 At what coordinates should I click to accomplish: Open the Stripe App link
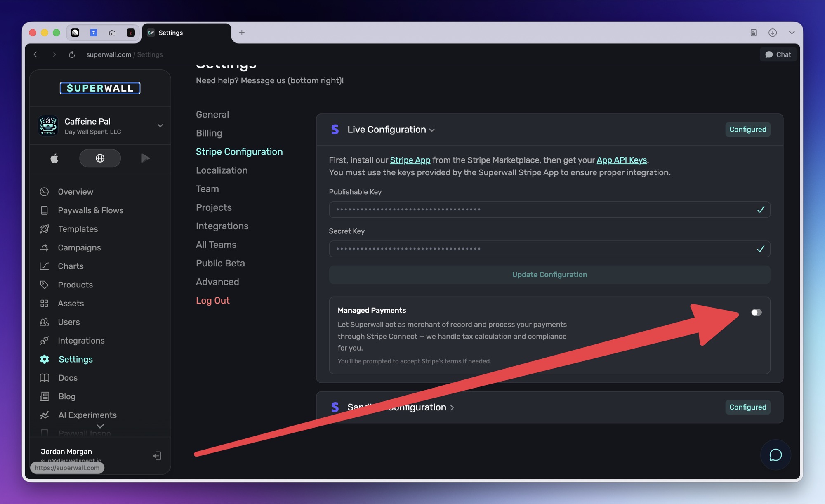click(410, 160)
